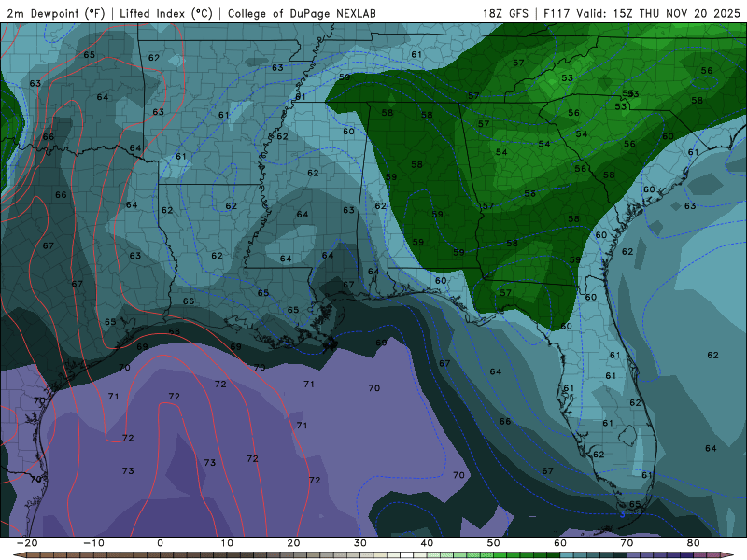Screen dimensions: 747x560
Task: Select the "College of DuPage NEXLAB" label
Action: 302,14
